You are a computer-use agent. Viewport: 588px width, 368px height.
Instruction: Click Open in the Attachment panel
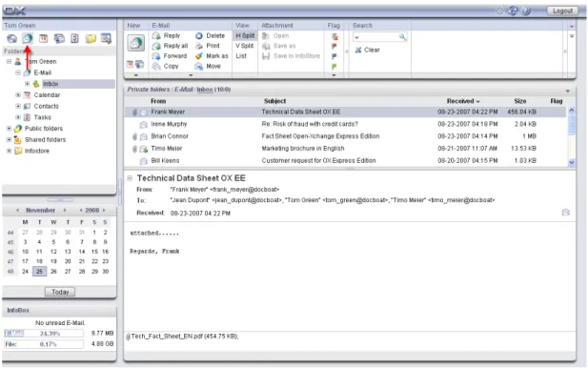[275, 35]
